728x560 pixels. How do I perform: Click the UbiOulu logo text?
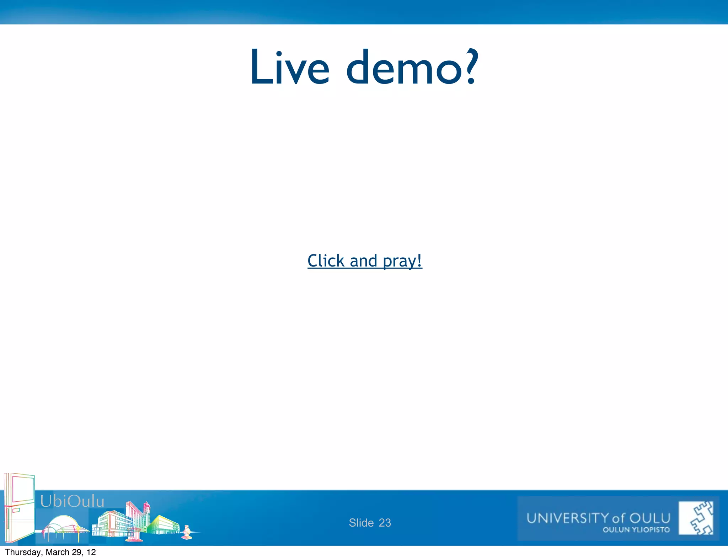(72, 501)
